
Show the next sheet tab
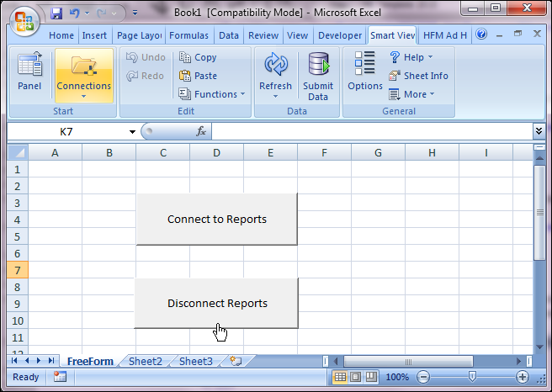[39, 361]
